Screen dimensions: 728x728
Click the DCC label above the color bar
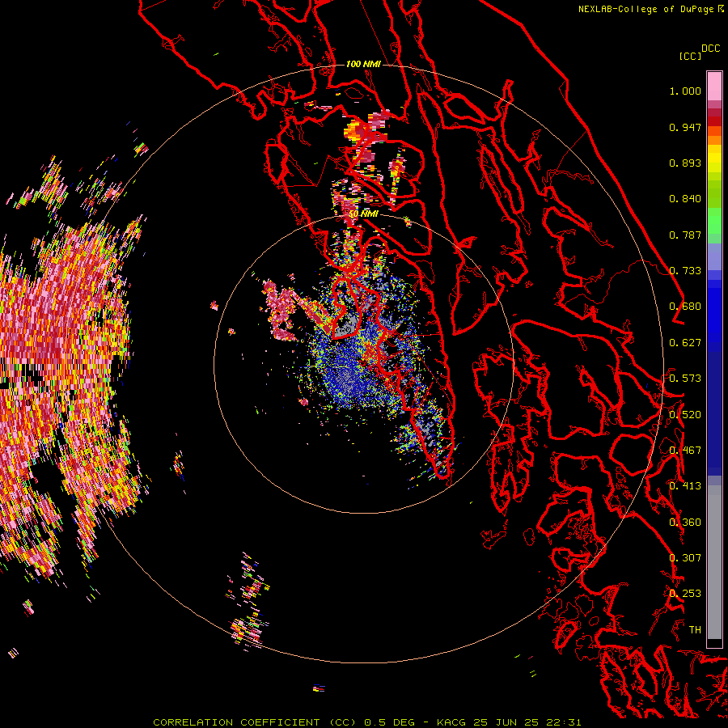(x=711, y=48)
